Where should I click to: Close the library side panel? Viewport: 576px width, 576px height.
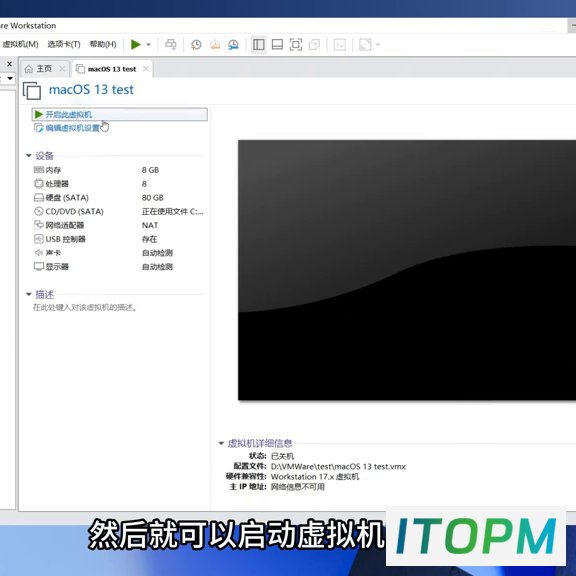[x=10, y=64]
